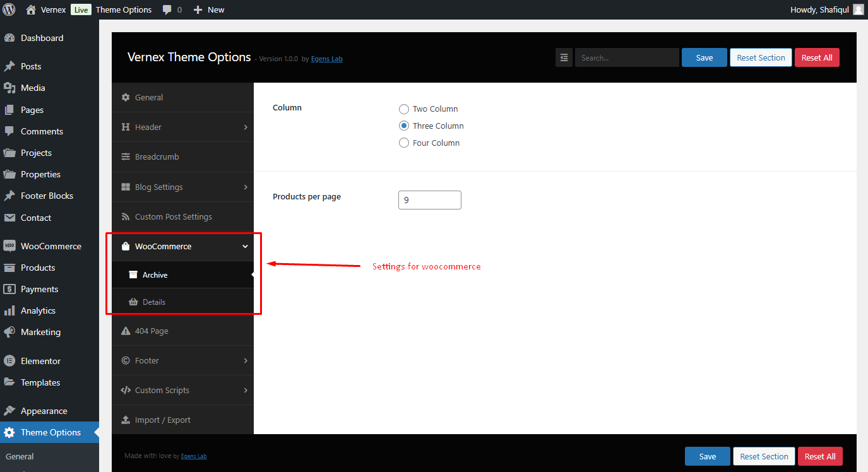Click the Breadcrumb sliders icon

click(x=125, y=156)
